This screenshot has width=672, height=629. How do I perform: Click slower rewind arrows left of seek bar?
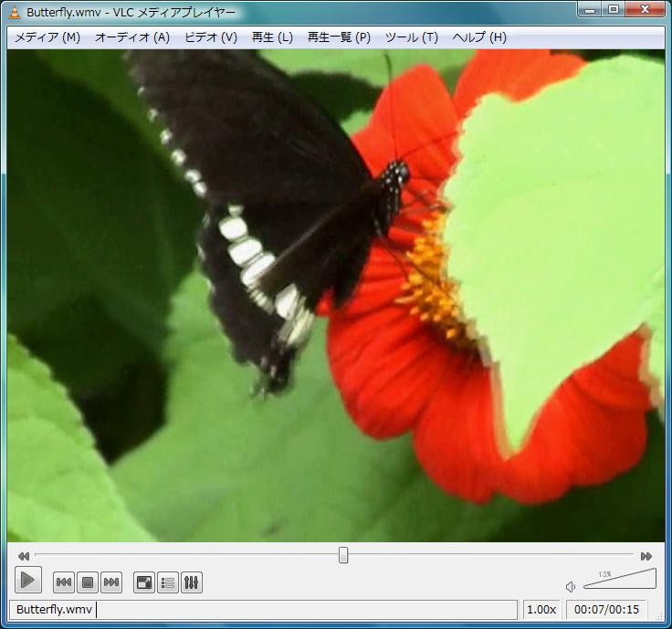click(x=24, y=556)
